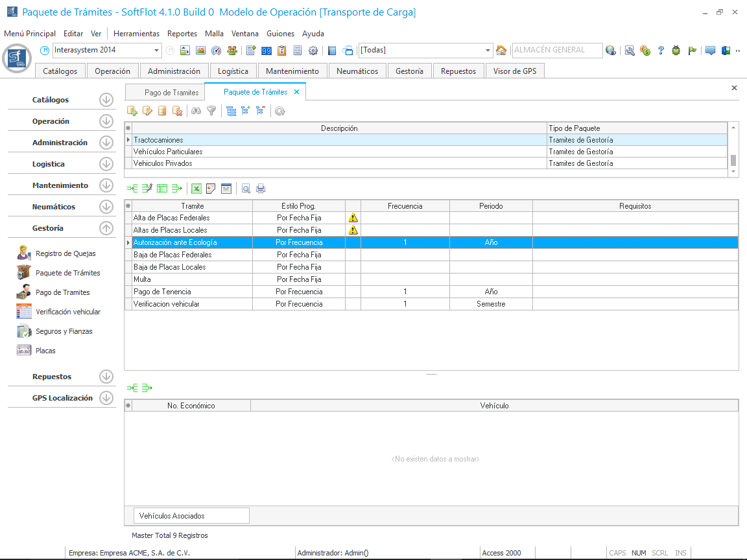Switch to the Pago de Tramites tab

click(x=171, y=93)
